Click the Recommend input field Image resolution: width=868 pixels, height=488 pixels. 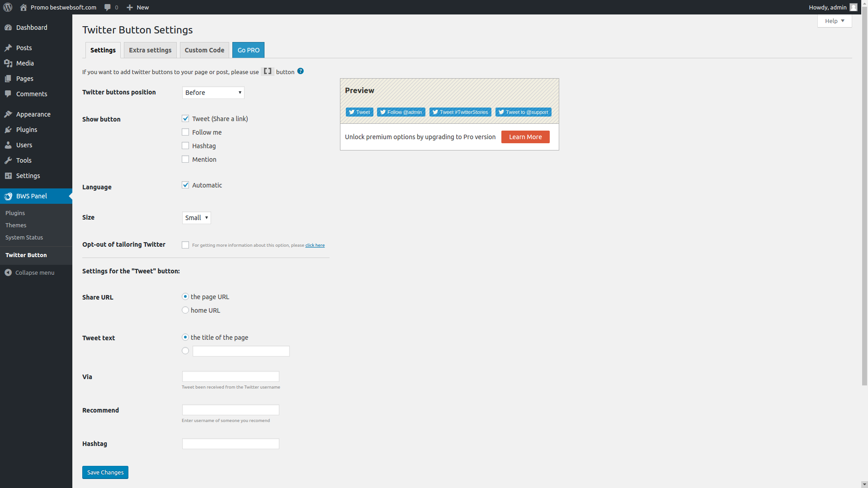click(231, 410)
